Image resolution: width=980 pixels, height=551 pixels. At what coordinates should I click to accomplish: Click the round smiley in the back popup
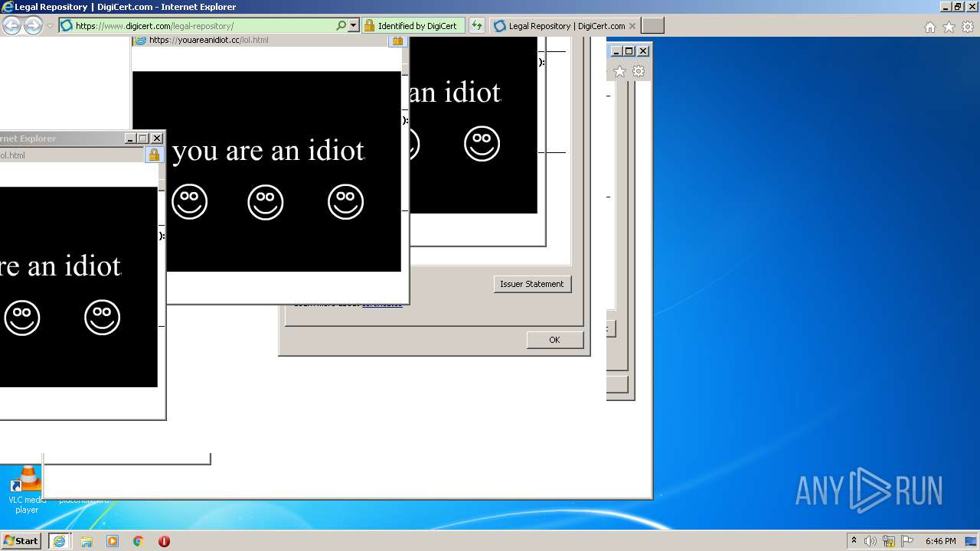[482, 144]
